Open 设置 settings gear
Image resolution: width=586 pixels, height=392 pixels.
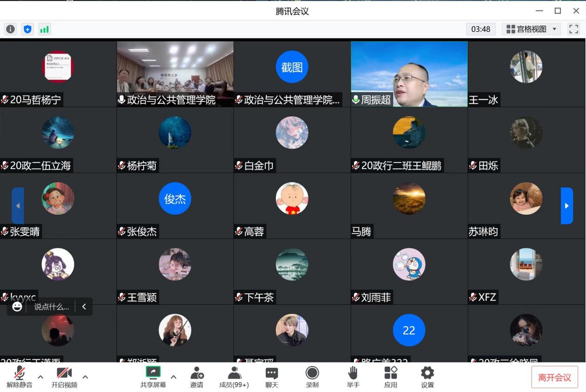click(427, 377)
